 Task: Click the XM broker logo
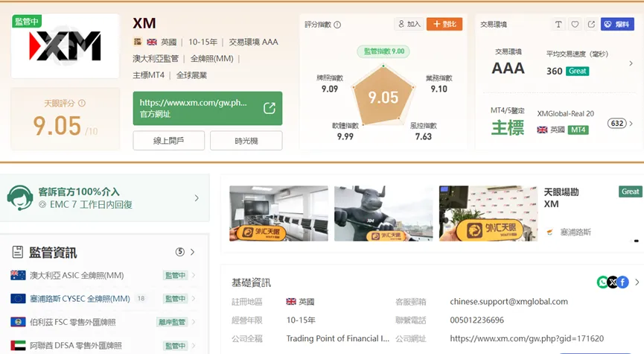(x=65, y=45)
